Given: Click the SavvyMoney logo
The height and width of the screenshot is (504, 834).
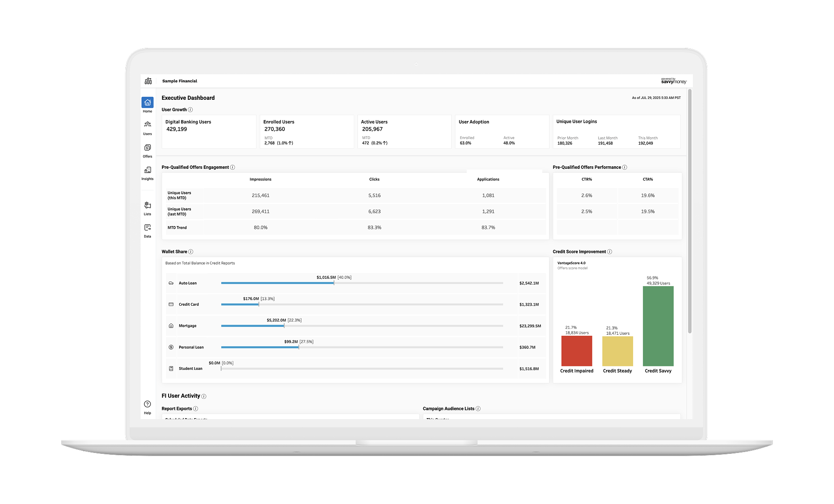Looking at the screenshot, I should click(x=673, y=81).
